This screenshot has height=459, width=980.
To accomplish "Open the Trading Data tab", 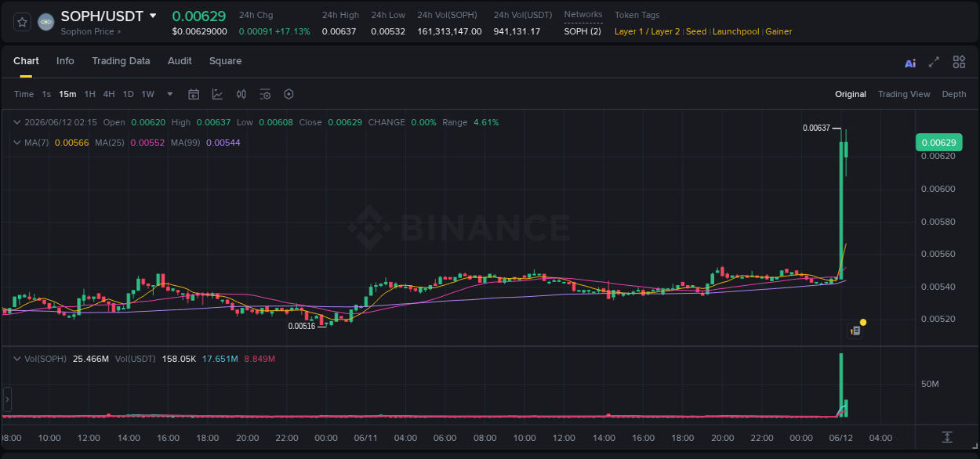I will click(x=121, y=61).
